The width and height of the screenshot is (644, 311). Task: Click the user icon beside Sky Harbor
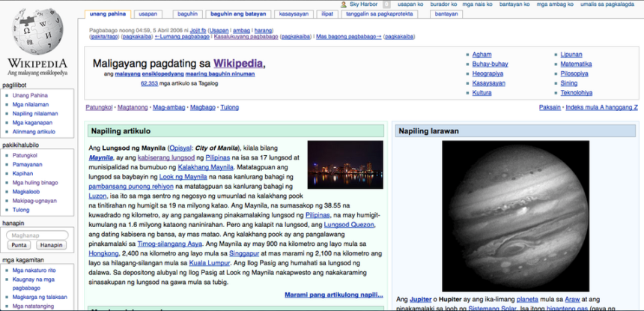(344, 4)
